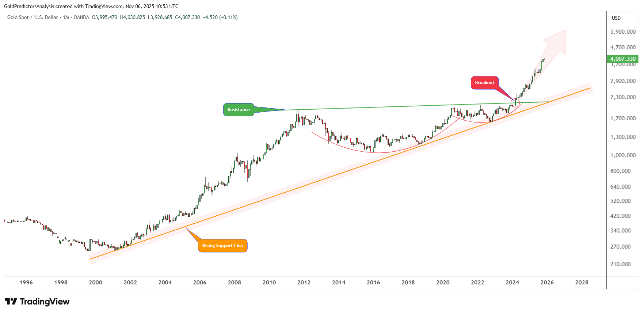Click the Gold Spot / U.S. Dollar title

pyautogui.click(x=33, y=17)
